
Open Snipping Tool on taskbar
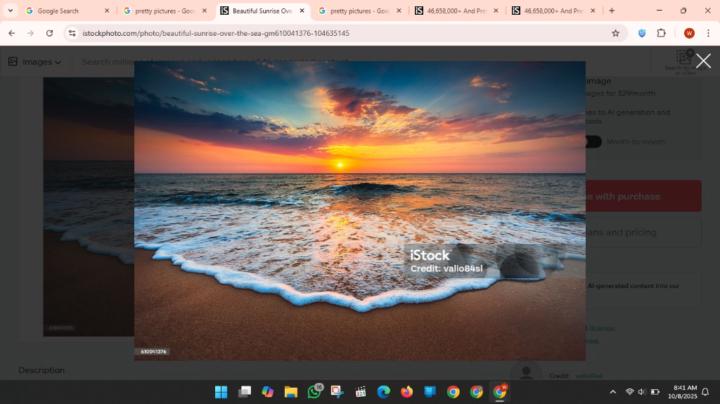coord(337,392)
